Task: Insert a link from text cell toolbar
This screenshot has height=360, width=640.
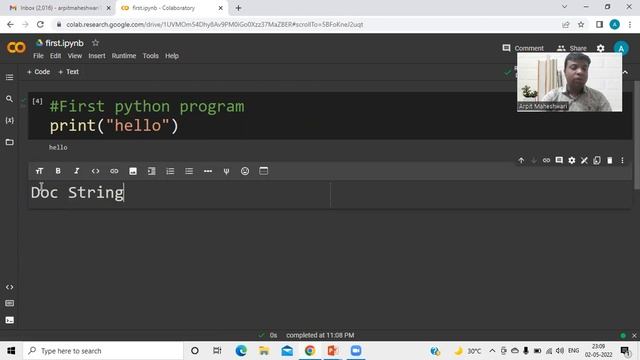Action: pyautogui.click(x=114, y=171)
